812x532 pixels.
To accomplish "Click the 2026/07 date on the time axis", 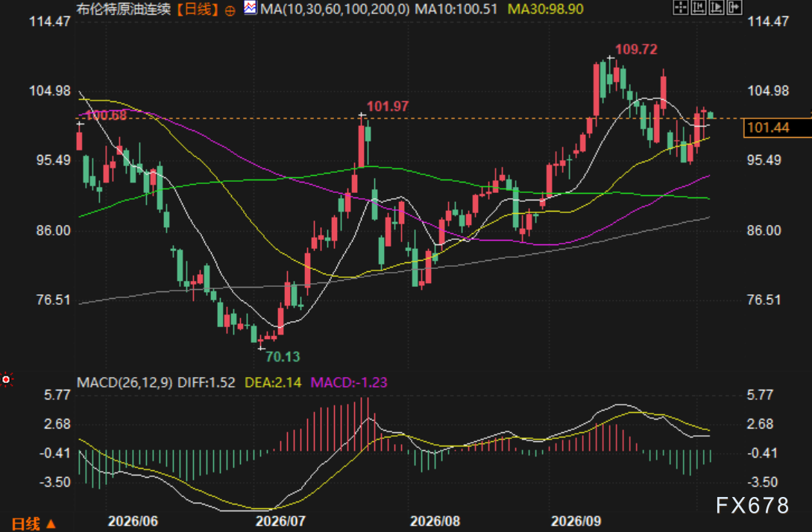I will pyautogui.click(x=280, y=521).
